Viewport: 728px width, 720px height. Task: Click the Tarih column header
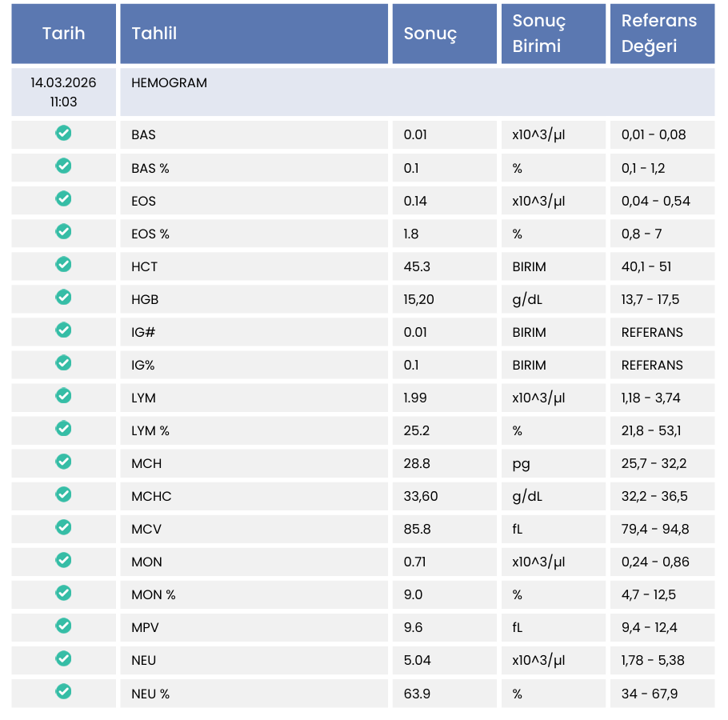(63, 34)
